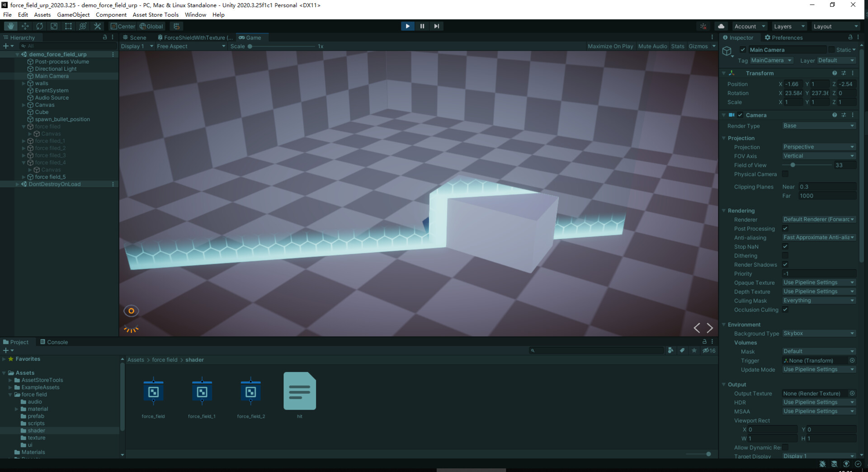Select the force_field shader asset thumbnail
Screen dimensions: 868x472
coord(153,391)
